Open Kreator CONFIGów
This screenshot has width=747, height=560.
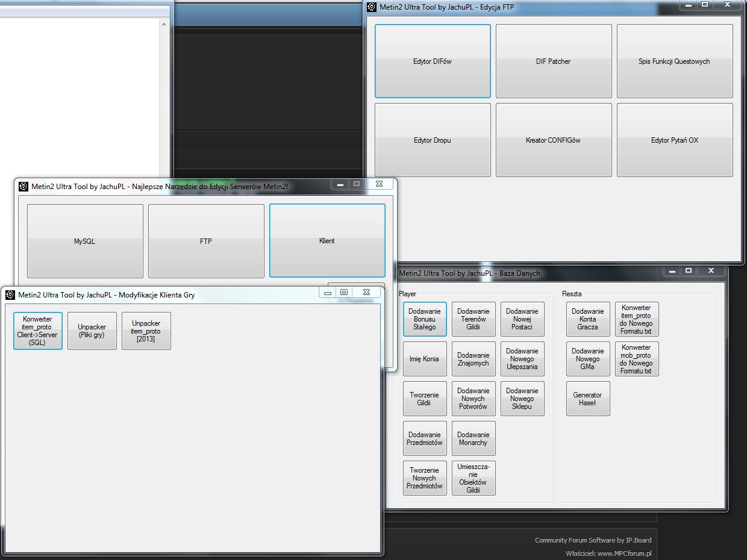pos(554,140)
